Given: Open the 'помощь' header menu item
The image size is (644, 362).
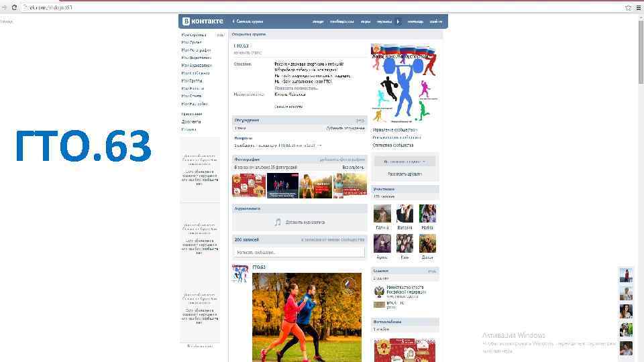Looking at the screenshot, I should tap(415, 21).
